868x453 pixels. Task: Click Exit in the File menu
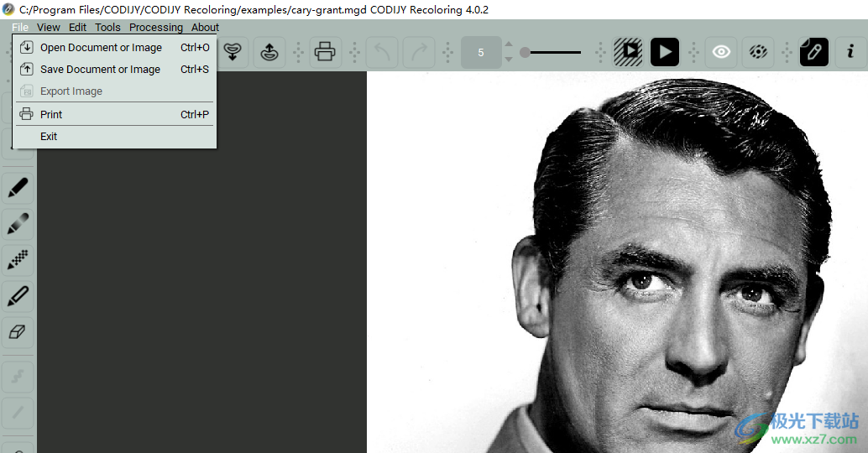click(x=49, y=137)
